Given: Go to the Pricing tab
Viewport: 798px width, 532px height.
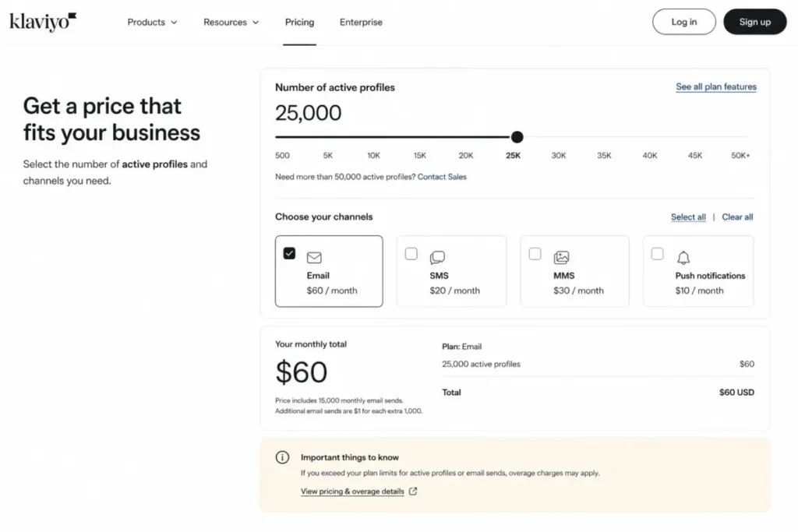Looking at the screenshot, I should click(x=299, y=22).
